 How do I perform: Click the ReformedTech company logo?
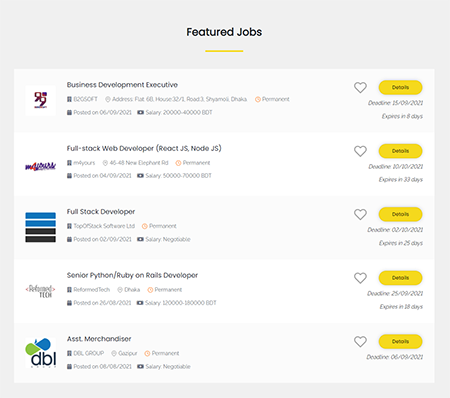tap(41, 291)
